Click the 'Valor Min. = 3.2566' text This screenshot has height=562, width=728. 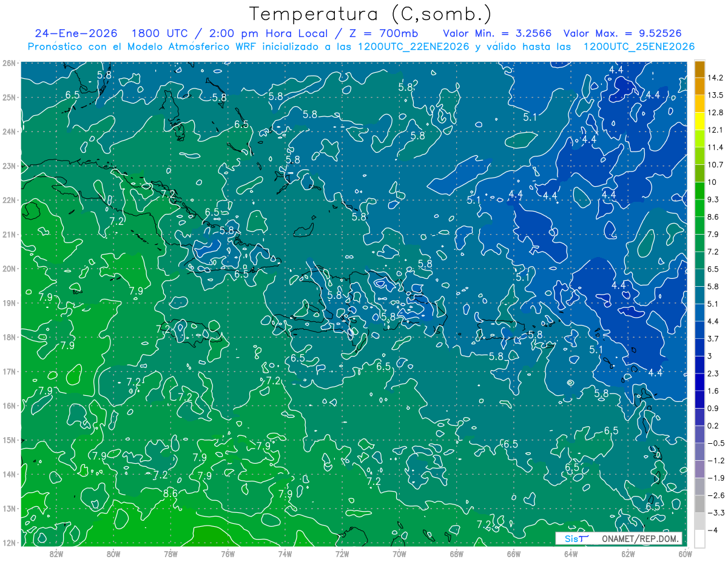tap(497, 33)
